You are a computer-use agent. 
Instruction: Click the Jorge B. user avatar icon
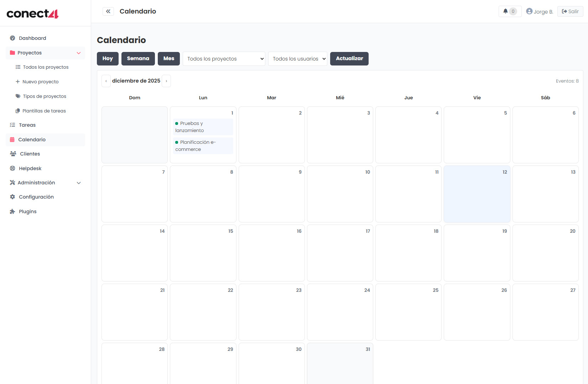tap(529, 11)
